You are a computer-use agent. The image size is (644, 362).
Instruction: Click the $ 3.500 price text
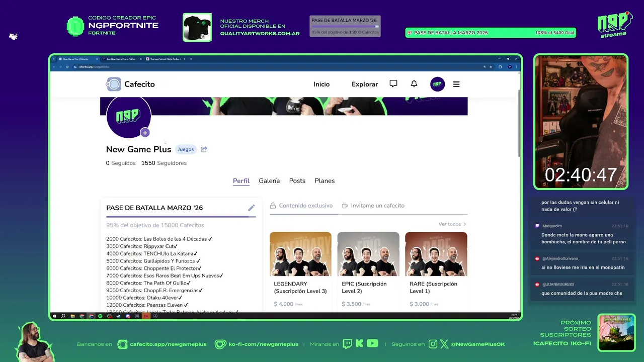tap(351, 304)
